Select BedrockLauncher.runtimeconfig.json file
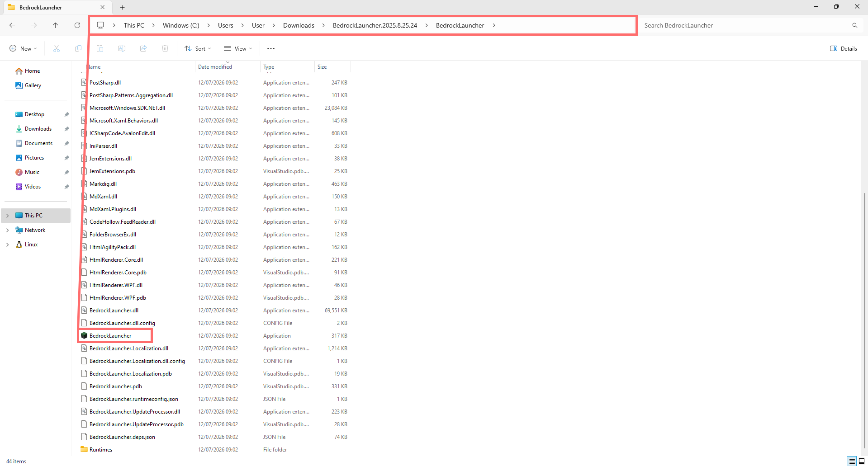868x466 pixels. point(133,399)
